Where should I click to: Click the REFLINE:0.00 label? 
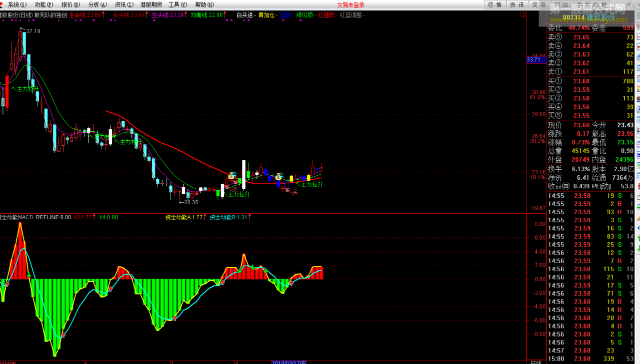tap(53, 217)
